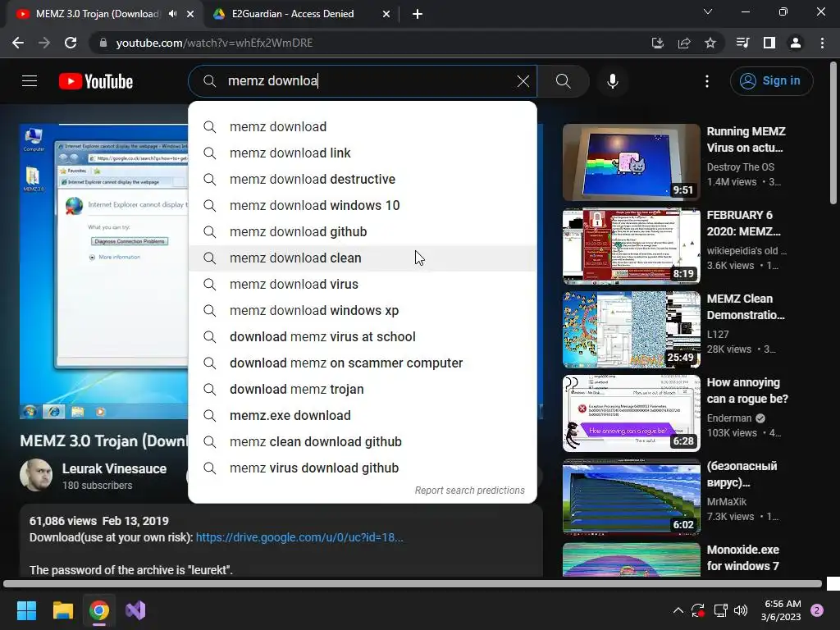Viewport: 840px width, 630px height.
Task: Open Leurak Vinesauce channel name
Action: [114, 468]
